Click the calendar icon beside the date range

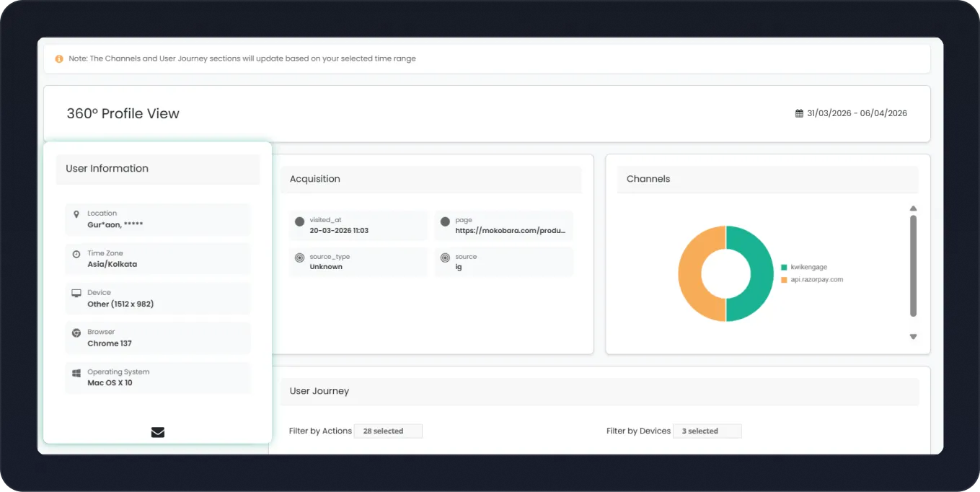click(x=799, y=113)
